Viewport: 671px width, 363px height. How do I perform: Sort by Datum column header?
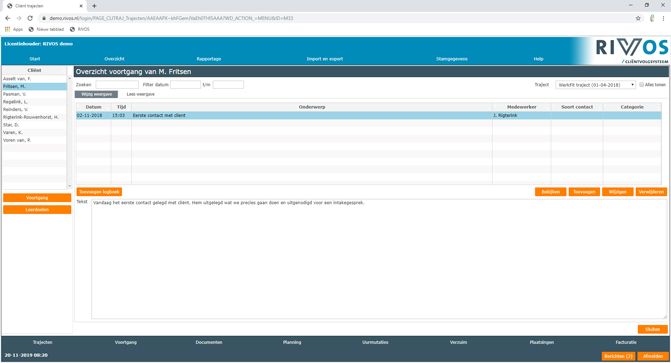tap(93, 107)
